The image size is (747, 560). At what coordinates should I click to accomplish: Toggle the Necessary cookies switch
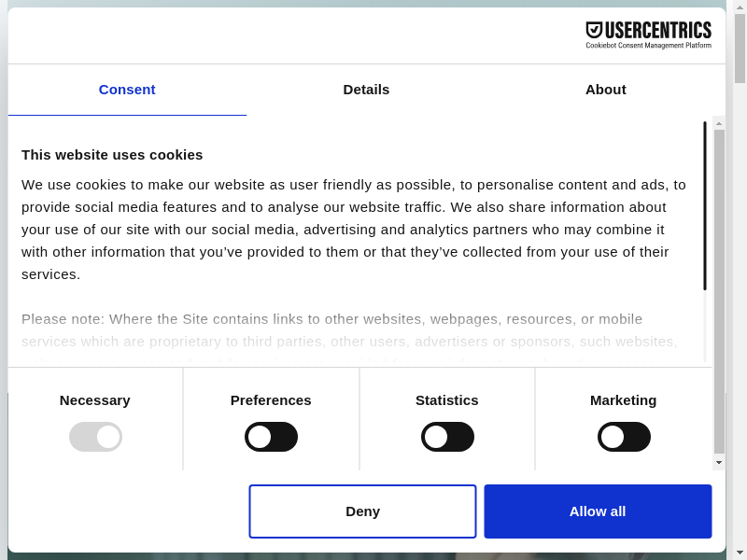tap(95, 437)
